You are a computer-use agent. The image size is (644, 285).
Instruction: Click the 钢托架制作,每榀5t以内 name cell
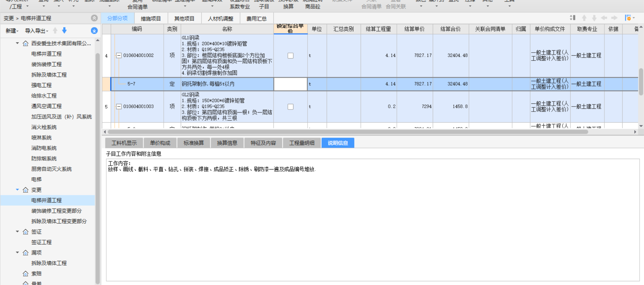click(227, 84)
